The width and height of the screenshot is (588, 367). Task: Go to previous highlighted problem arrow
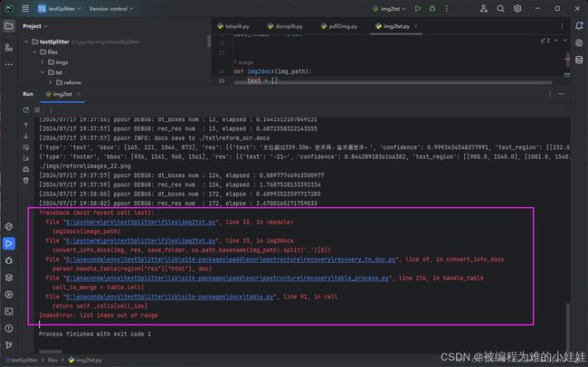click(x=556, y=41)
